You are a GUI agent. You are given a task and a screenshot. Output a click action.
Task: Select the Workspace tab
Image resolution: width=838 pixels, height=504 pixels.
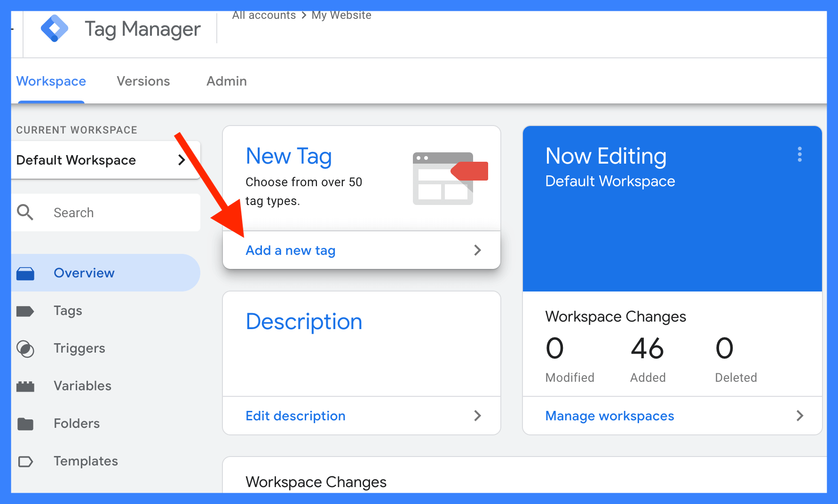point(51,81)
